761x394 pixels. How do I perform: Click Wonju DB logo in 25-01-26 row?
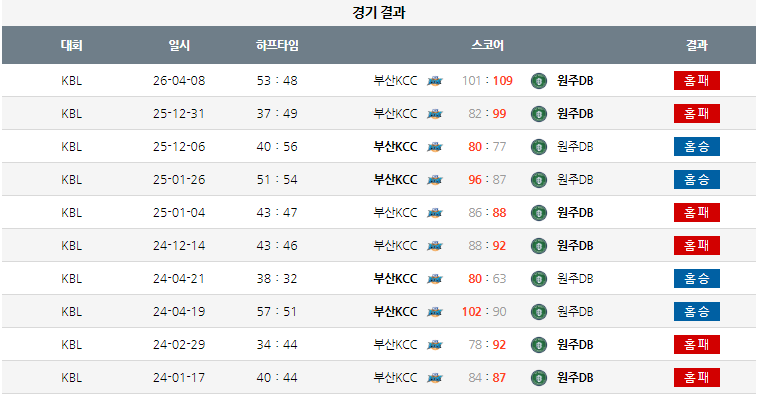539,180
